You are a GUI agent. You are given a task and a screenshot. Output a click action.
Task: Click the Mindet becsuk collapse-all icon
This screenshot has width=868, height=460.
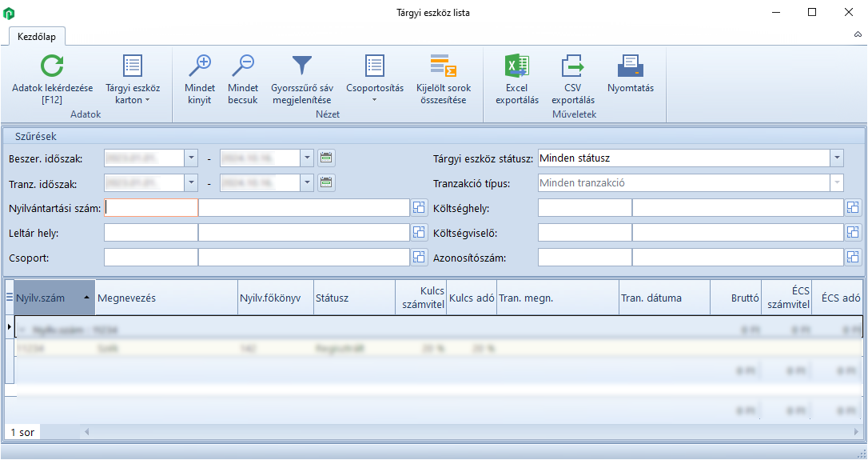[x=242, y=66]
